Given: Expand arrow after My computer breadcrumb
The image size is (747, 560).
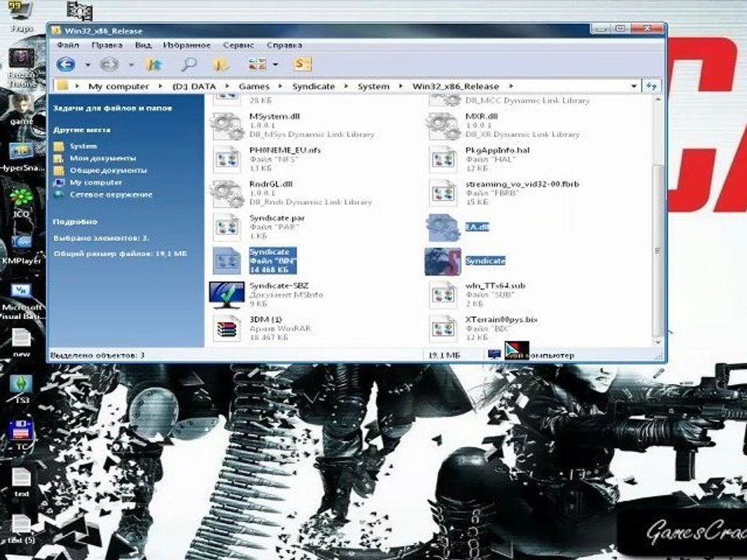Looking at the screenshot, I should click(x=160, y=86).
